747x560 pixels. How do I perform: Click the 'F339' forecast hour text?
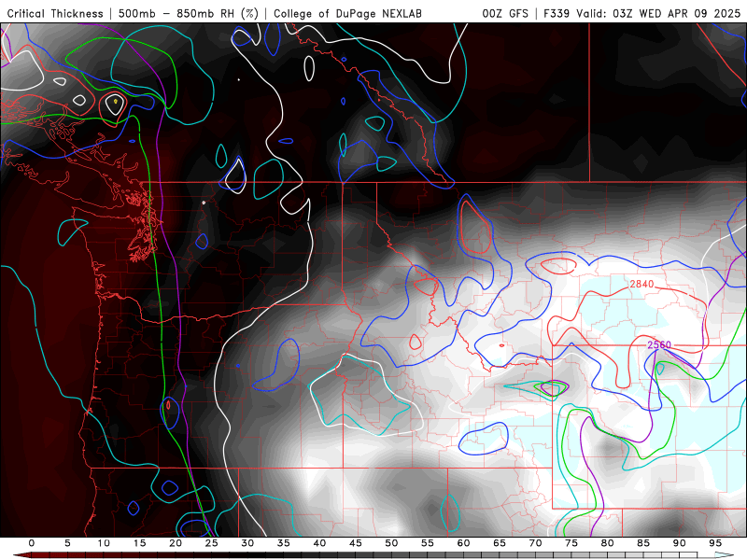tap(557, 13)
